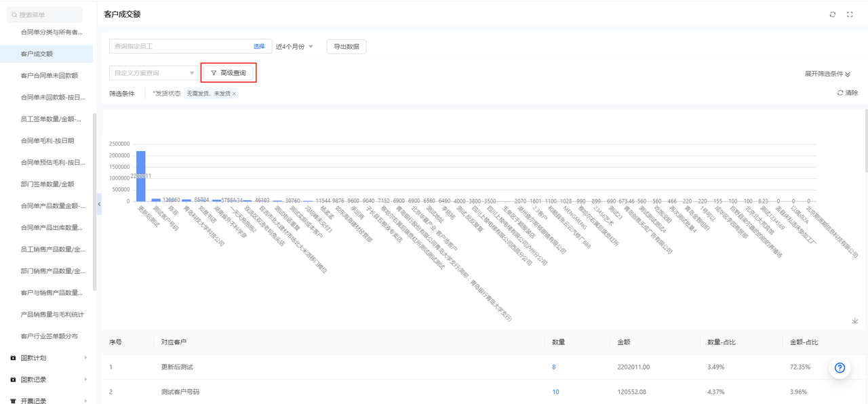Open 合同单毛利-按日期 report
The image size is (868, 404).
46,140
